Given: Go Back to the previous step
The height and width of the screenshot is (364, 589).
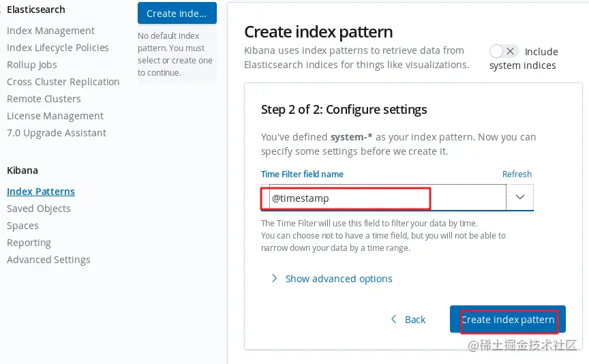Looking at the screenshot, I should coord(414,319).
